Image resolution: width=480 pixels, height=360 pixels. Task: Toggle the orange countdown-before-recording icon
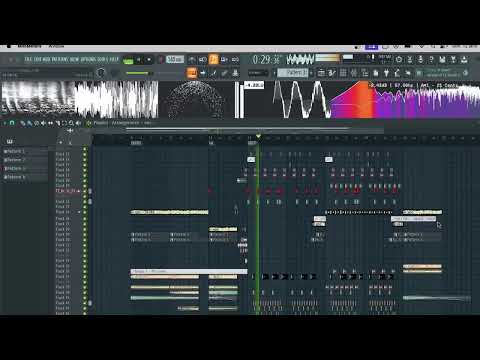[x=213, y=60]
